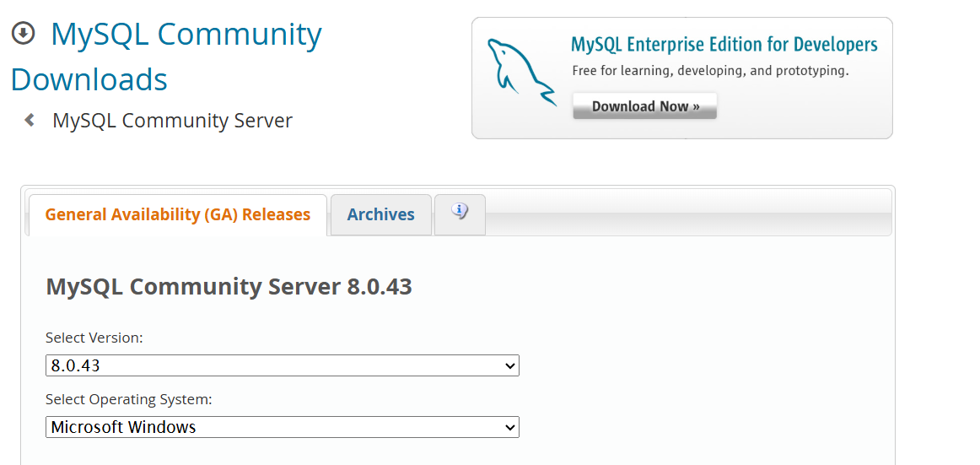Select General Availability (GA) Releases tab
The width and height of the screenshot is (980, 465).
(x=177, y=214)
